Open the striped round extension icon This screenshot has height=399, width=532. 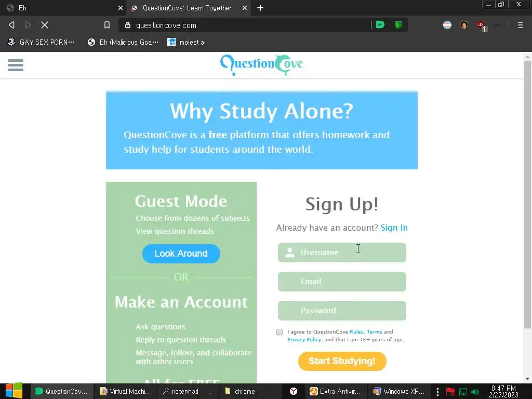pyautogui.click(x=447, y=25)
